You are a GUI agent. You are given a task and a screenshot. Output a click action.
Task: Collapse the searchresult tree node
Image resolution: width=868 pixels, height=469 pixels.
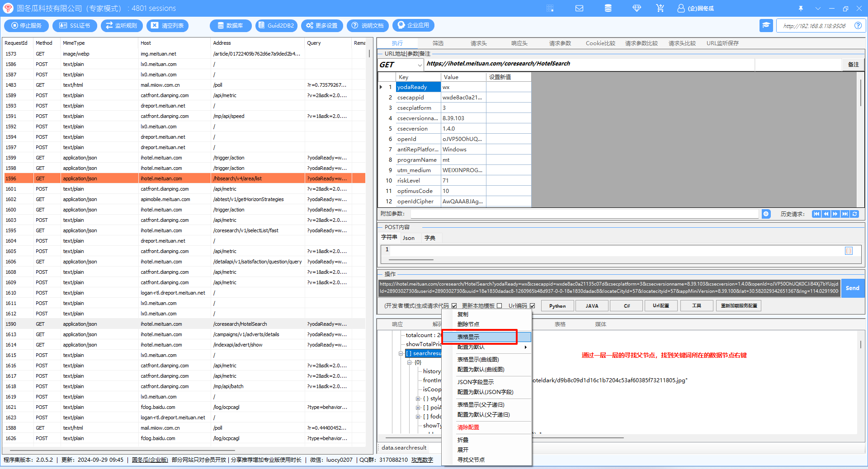(x=401, y=353)
